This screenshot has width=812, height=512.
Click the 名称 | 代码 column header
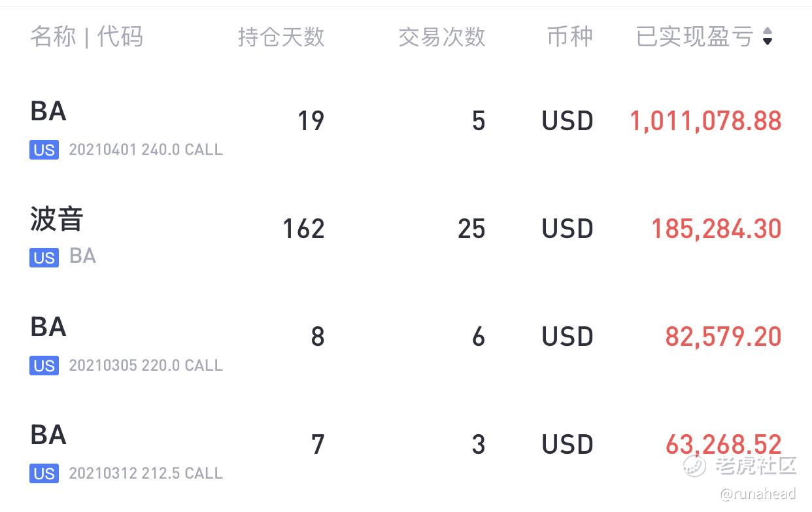[86, 37]
